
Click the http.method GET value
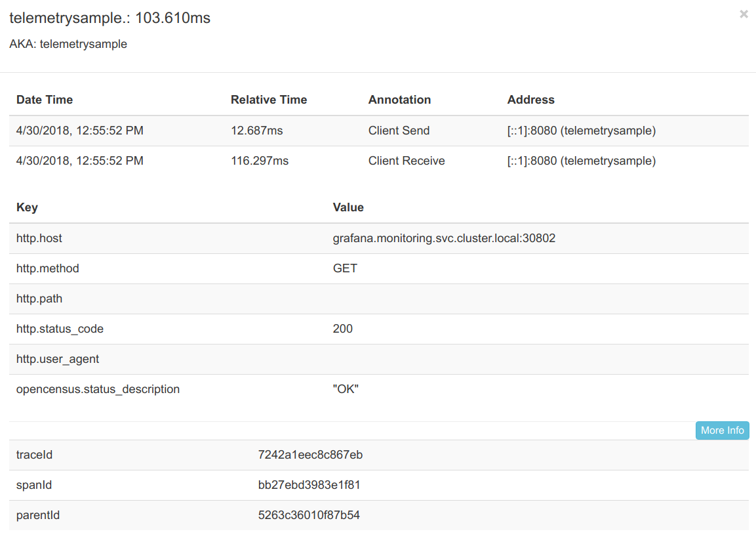tap(345, 268)
